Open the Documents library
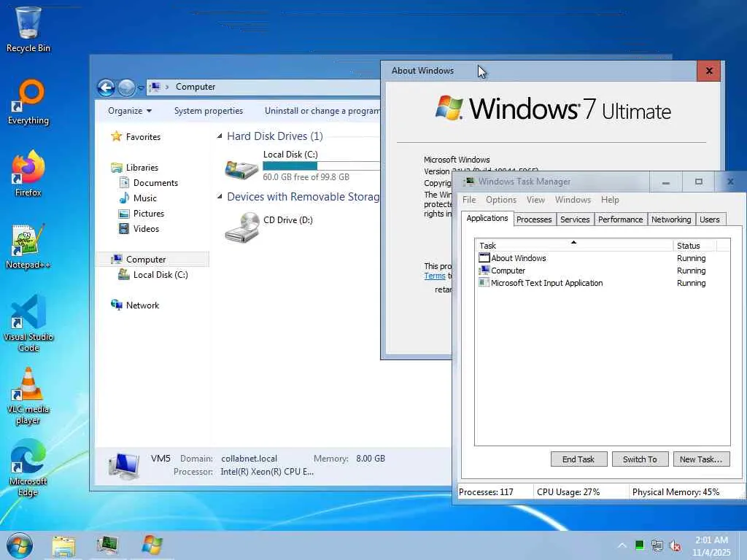747x560 pixels. (x=155, y=183)
